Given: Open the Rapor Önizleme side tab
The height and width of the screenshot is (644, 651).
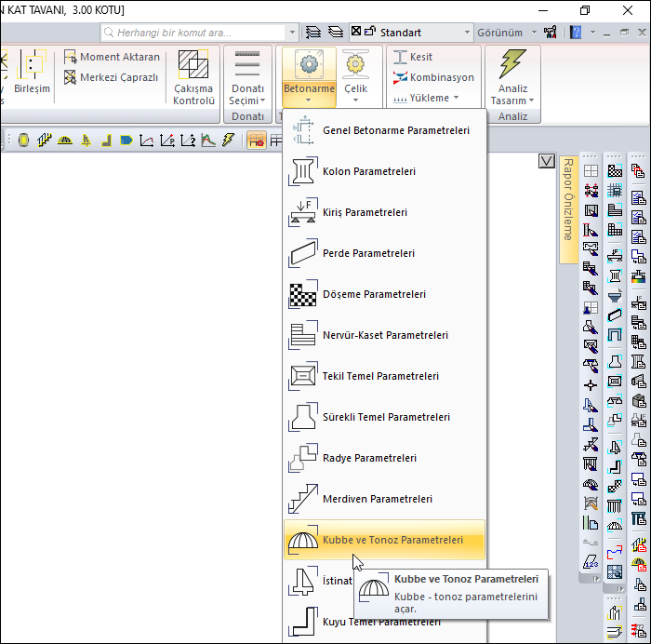Looking at the screenshot, I should pos(567,199).
